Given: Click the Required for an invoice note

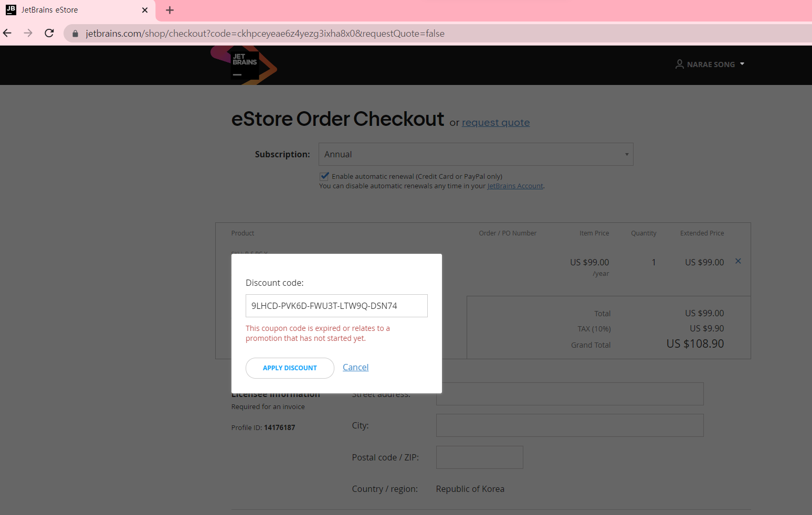Looking at the screenshot, I should click(268, 407).
